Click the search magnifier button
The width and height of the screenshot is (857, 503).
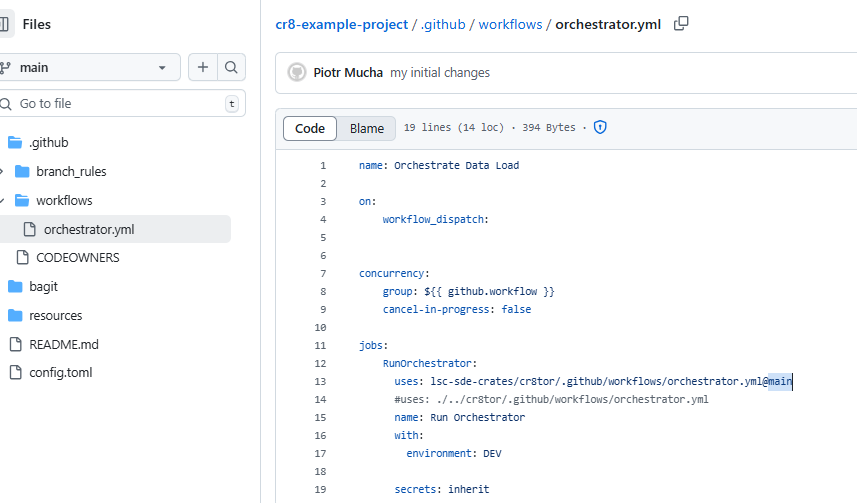231,67
